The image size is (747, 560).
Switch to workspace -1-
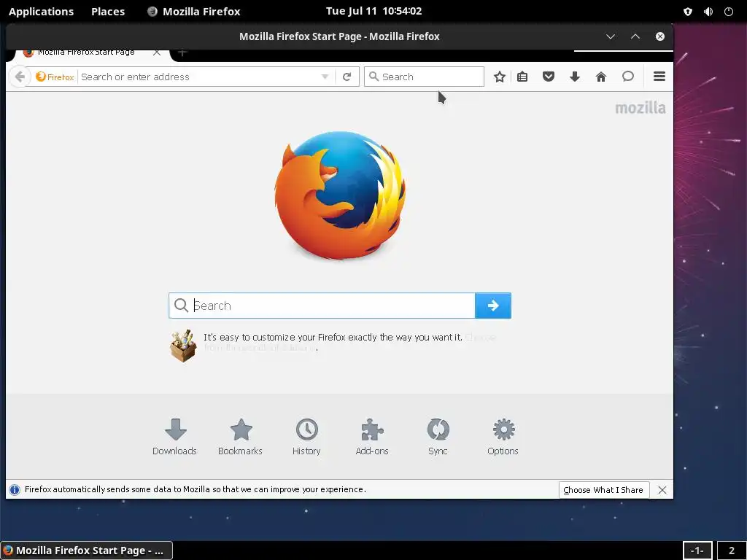click(697, 551)
